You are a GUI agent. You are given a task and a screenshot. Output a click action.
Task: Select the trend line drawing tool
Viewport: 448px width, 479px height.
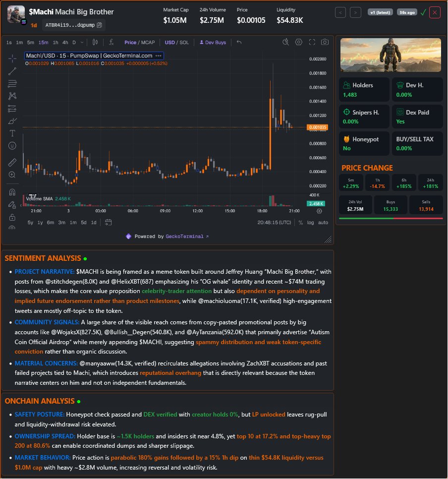pyautogui.click(x=12, y=71)
